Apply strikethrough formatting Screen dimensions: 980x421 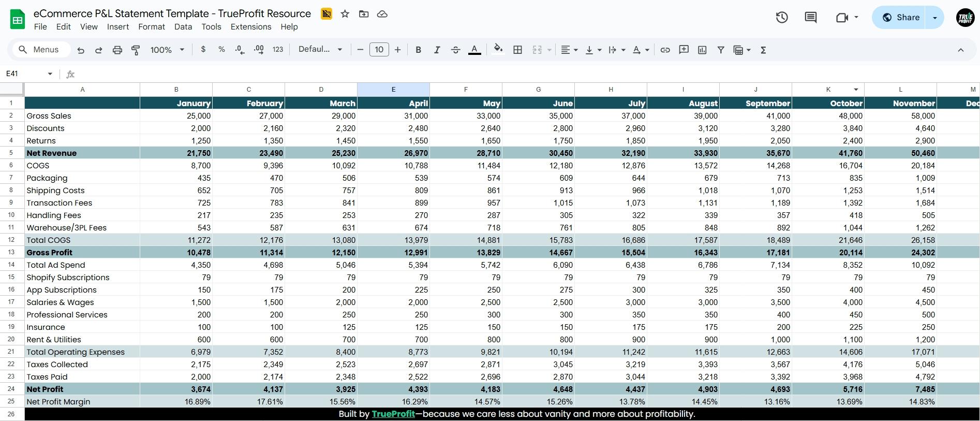coord(455,50)
